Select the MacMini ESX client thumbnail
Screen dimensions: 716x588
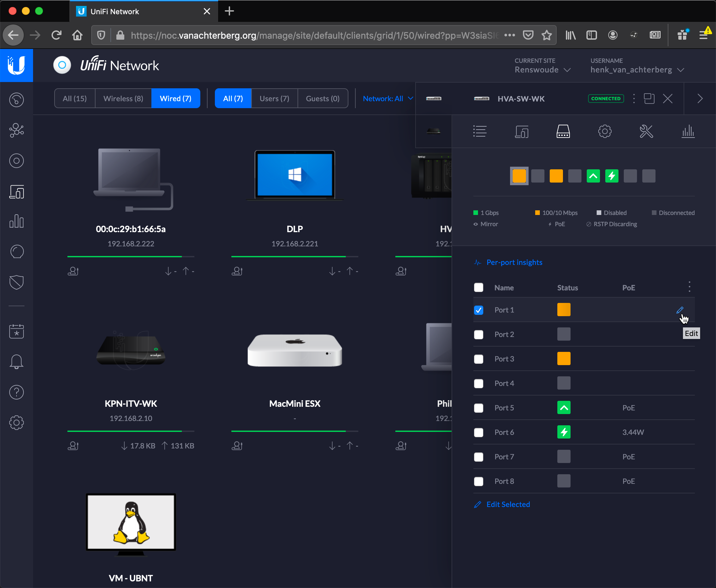295,350
